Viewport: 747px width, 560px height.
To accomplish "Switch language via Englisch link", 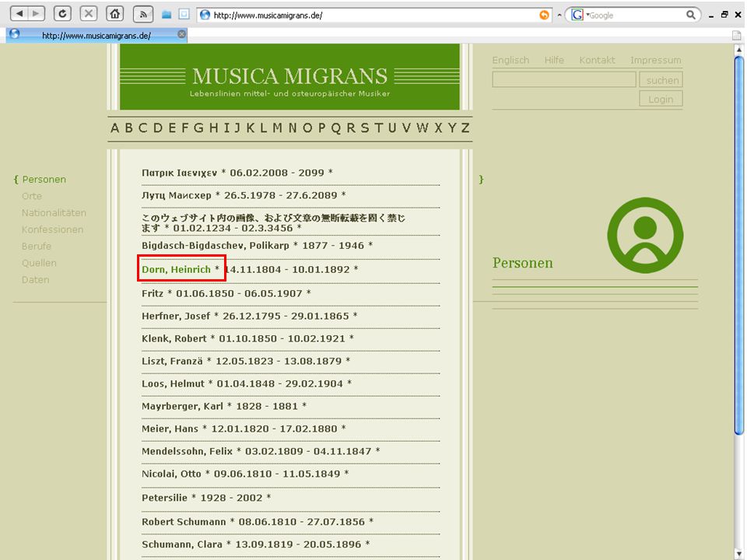I will point(510,60).
